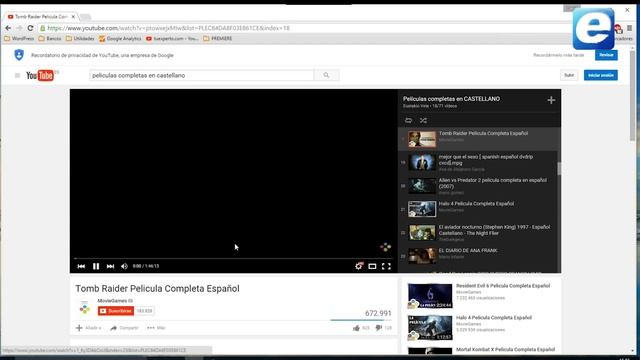Screen dimensions: 640x360
Task: Open Chrome menu icon
Action: pos(629,28)
